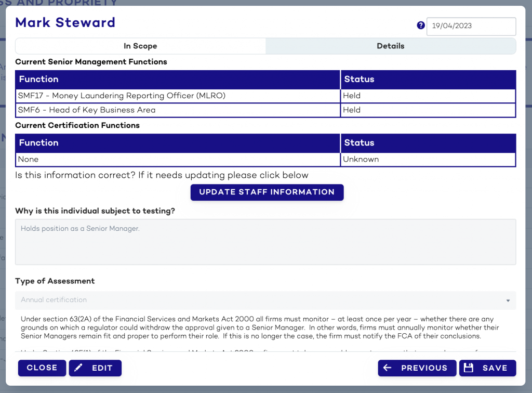Click the Held status for SMF17
This screenshot has height=393, width=532.
428,96
